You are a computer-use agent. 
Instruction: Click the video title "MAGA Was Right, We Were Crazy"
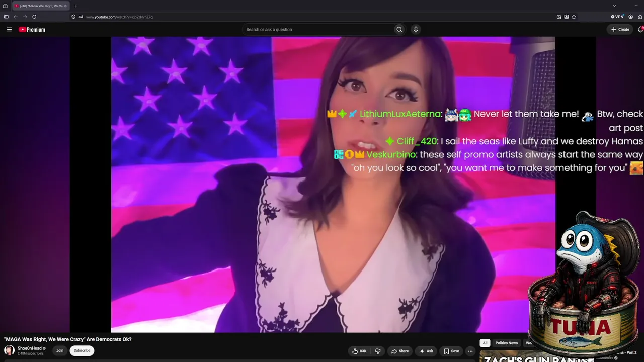click(68, 339)
